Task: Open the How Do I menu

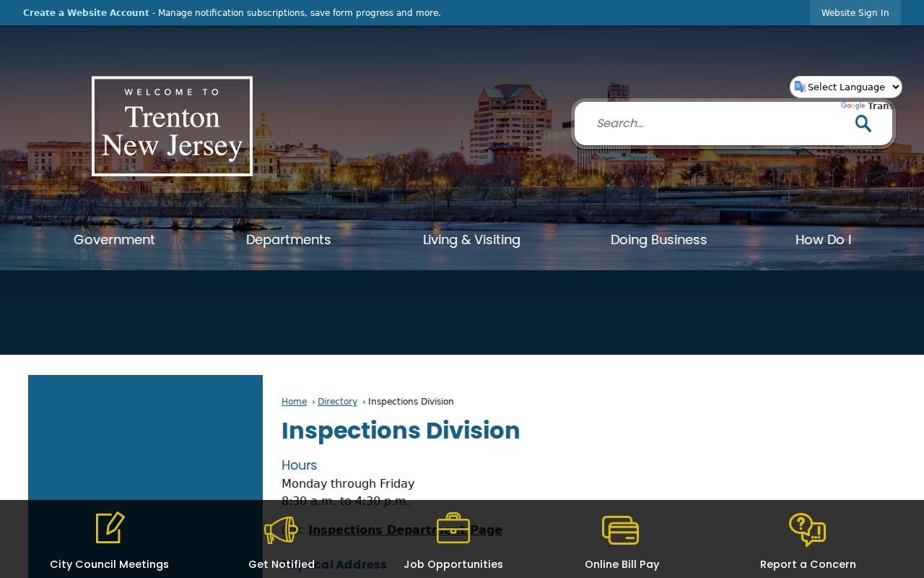Action: coord(823,240)
